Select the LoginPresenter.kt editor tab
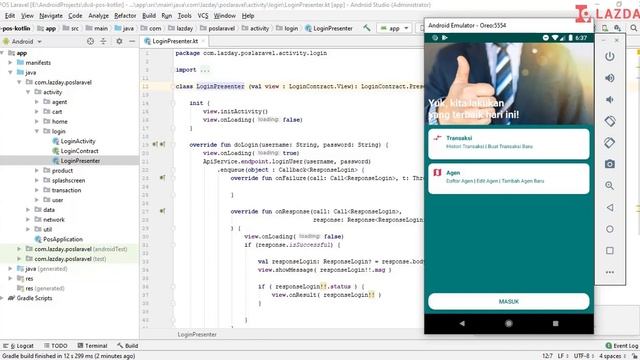640x360 pixels. [x=175, y=41]
